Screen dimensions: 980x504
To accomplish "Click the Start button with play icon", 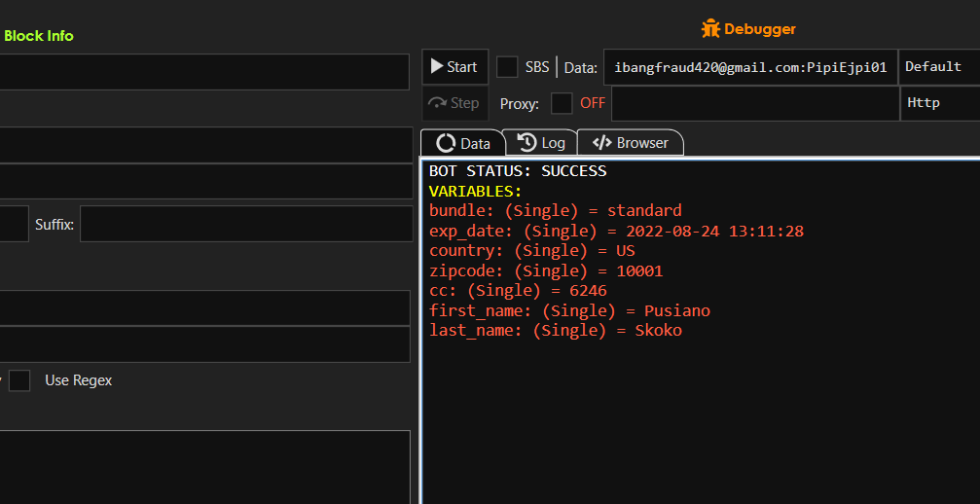I will pyautogui.click(x=455, y=67).
